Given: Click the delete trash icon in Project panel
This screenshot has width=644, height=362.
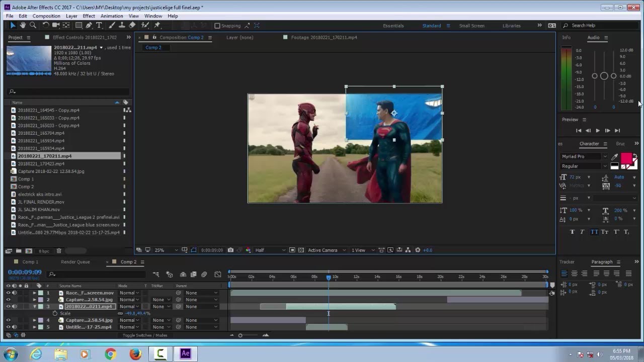Looking at the screenshot, I should tap(59, 251).
